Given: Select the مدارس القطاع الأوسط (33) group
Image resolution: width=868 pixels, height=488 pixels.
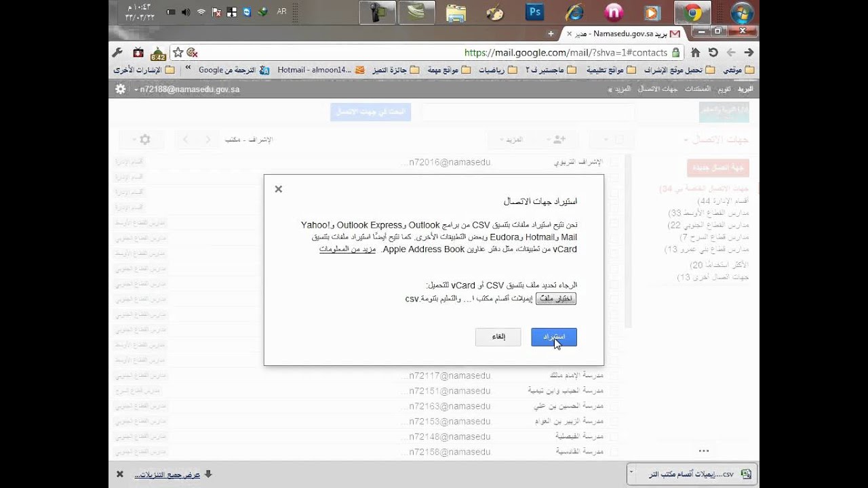Looking at the screenshot, I should click(x=709, y=213).
